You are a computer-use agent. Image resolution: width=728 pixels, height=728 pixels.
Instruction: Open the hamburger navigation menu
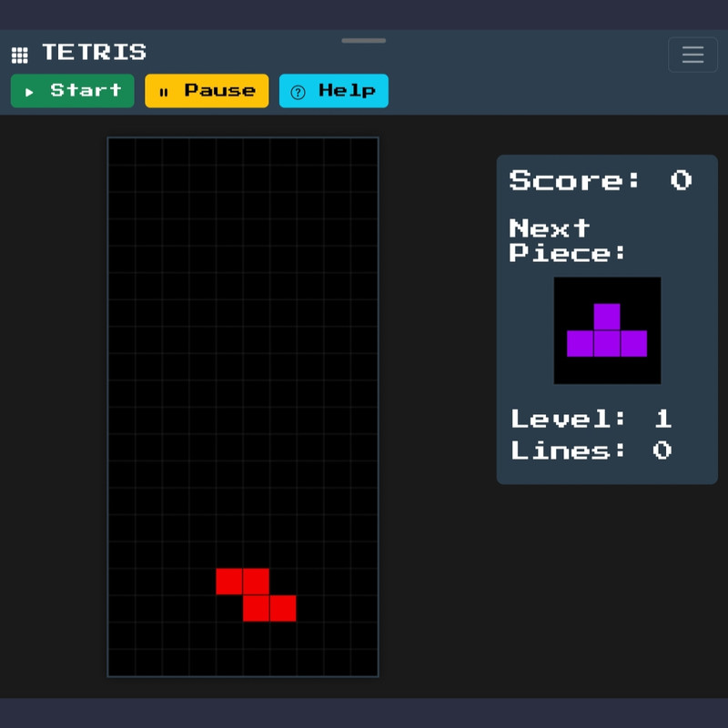point(693,55)
